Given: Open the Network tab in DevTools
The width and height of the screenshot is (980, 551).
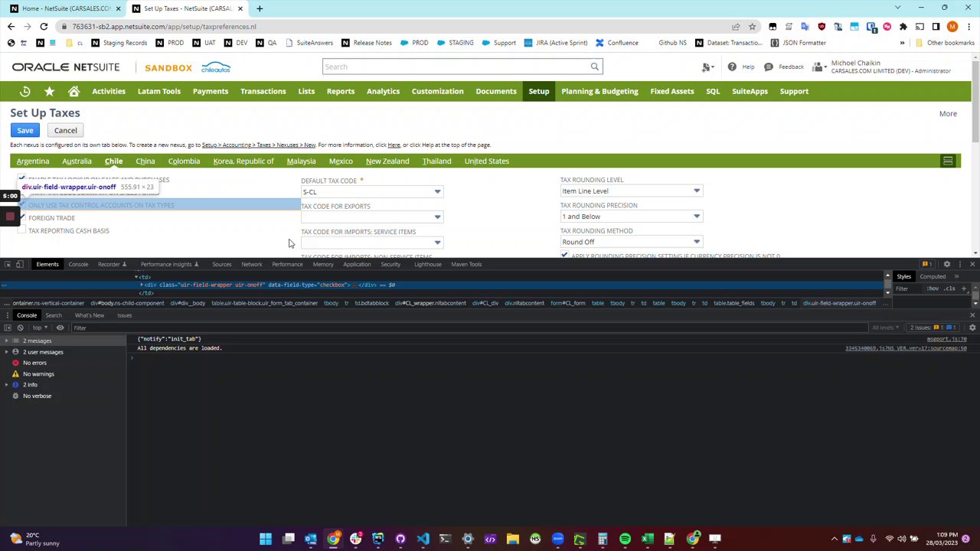Looking at the screenshot, I should [x=251, y=264].
